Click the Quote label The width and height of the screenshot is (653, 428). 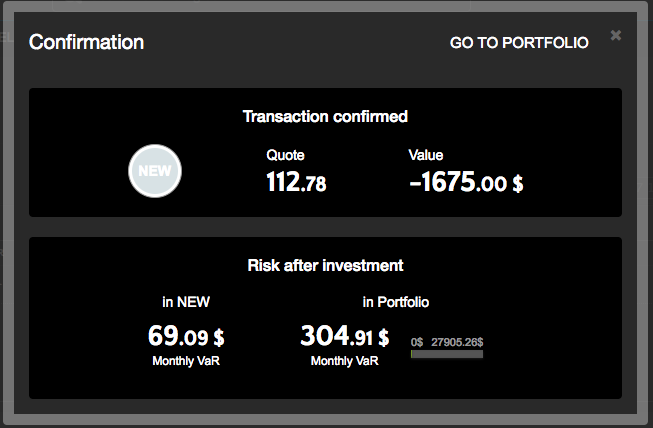(285, 155)
